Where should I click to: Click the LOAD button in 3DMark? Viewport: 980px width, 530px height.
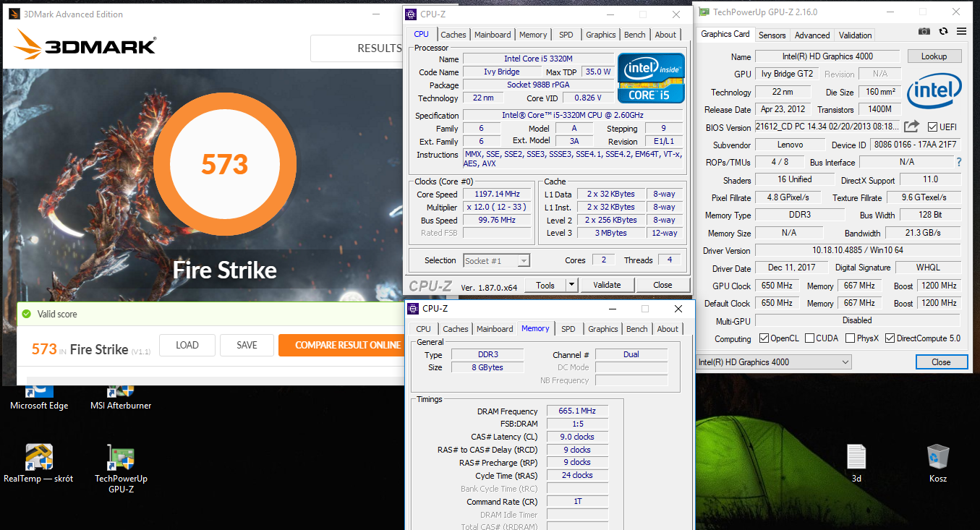click(x=187, y=345)
